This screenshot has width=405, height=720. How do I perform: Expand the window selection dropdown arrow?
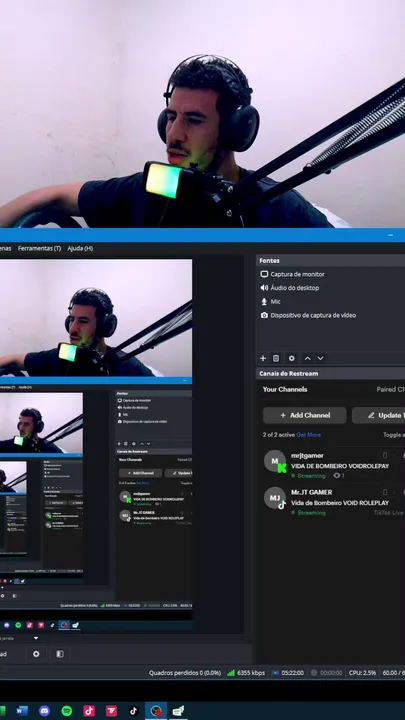[36, 638]
